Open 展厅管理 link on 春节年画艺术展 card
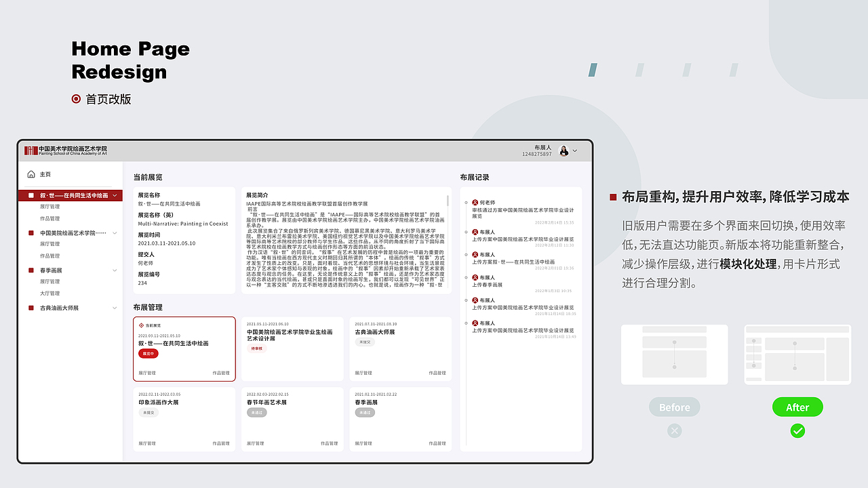Image resolution: width=868 pixels, height=488 pixels. pyautogui.click(x=256, y=443)
